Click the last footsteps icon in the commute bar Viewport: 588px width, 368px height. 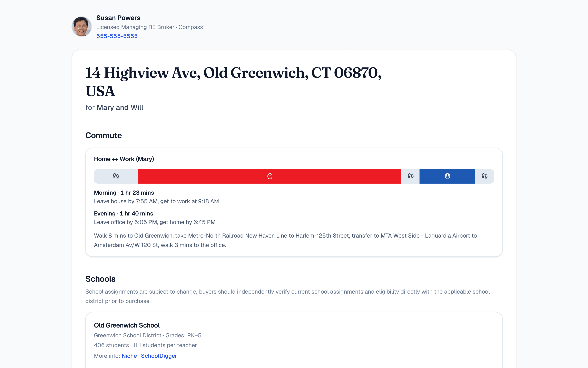pos(484,176)
